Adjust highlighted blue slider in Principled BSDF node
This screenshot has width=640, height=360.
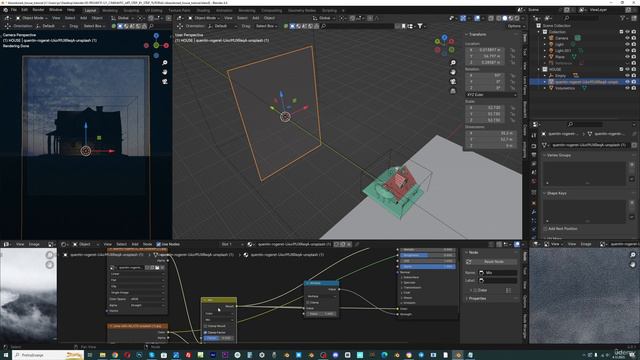tap(428, 267)
